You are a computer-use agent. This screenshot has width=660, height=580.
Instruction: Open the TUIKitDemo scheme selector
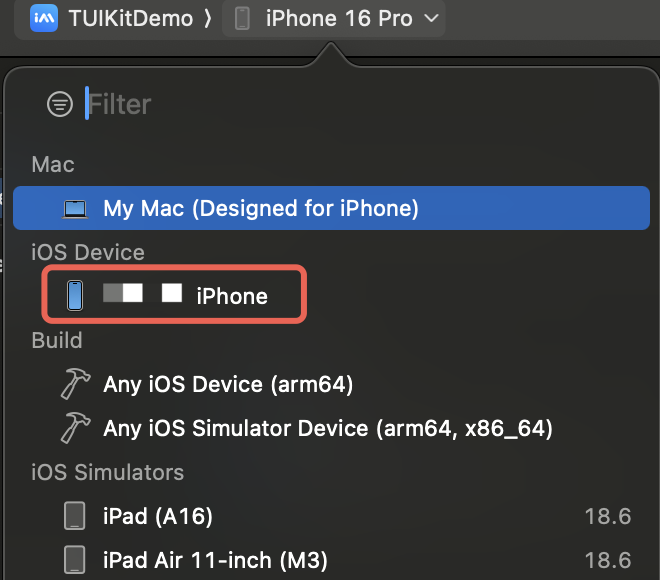(120, 19)
